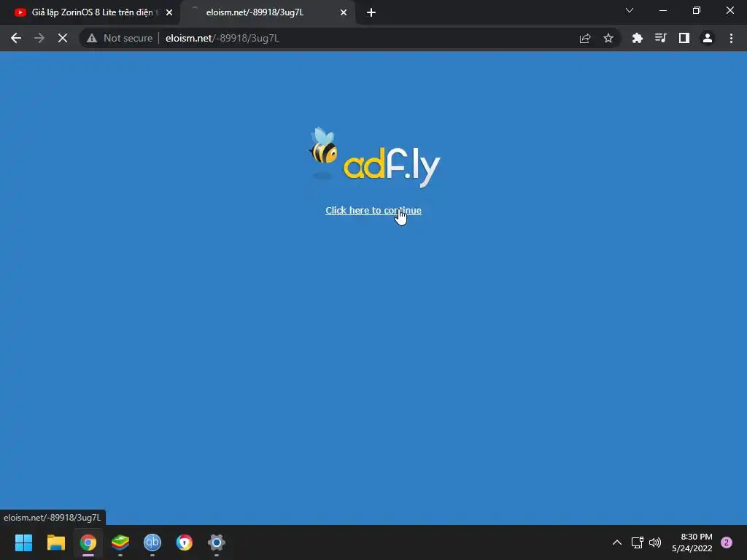The height and width of the screenshot is (560, 747).
Task: Switch to the Giả lập ZorinOS YouTube tab
Action: 90,12
